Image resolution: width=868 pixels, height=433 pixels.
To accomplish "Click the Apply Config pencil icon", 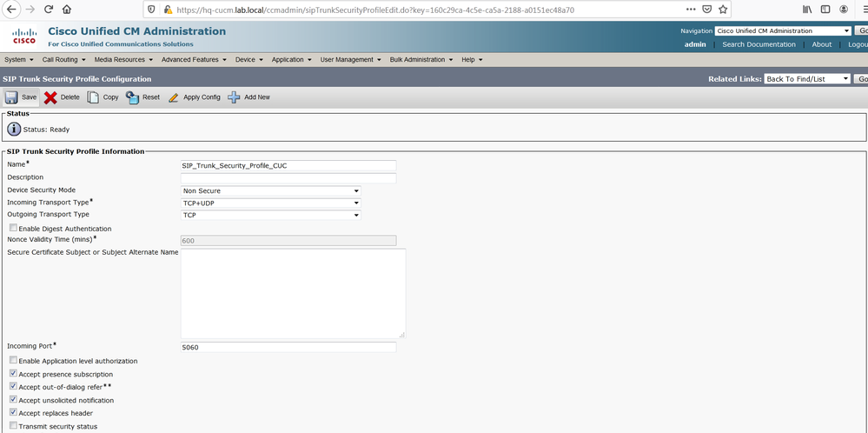I will pyautogui.click(x=173, y=97).
